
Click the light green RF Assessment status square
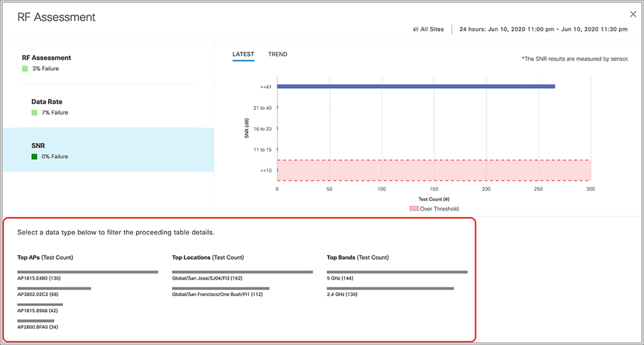pyautogui.click(x=25, y=69)
